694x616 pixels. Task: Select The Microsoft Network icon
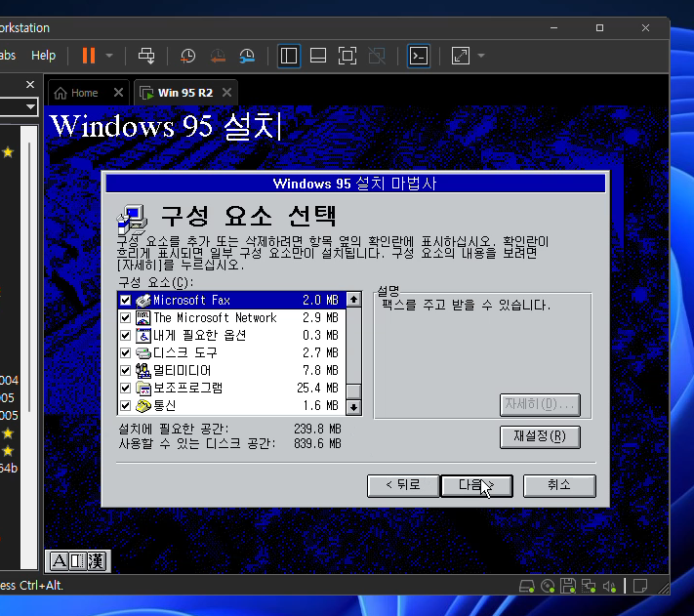coord(143,317)
